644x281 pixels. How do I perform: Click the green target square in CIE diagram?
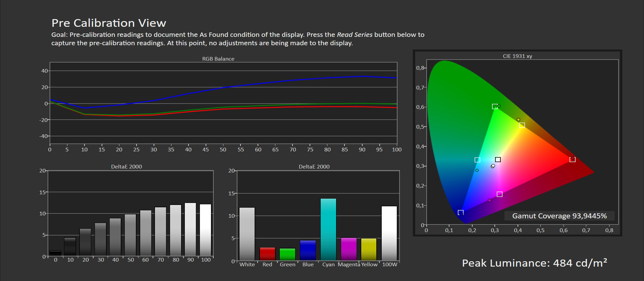pyautogui.click(x=495, y=107)
